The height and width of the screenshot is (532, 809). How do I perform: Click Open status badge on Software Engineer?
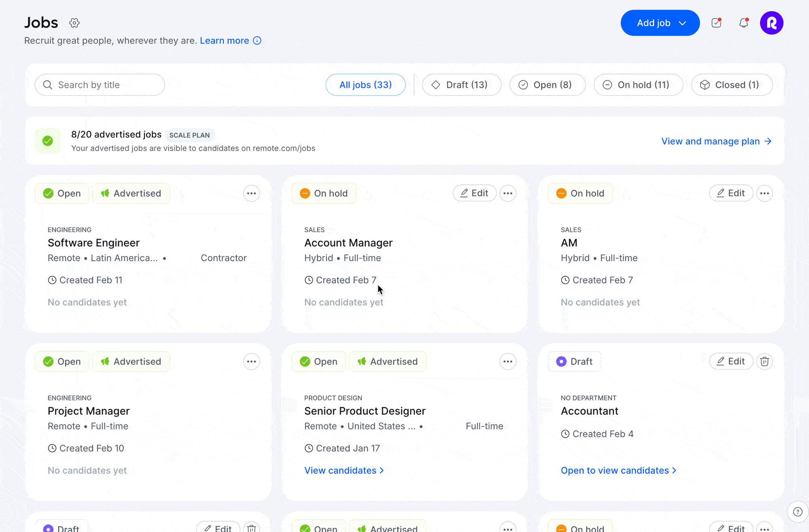(62, 193)
